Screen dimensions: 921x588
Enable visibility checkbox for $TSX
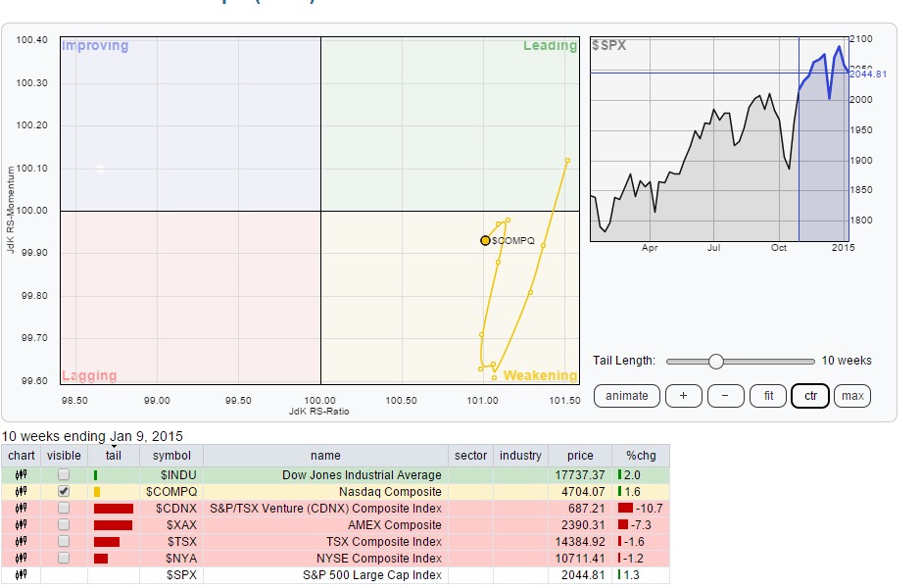[64, 541]
